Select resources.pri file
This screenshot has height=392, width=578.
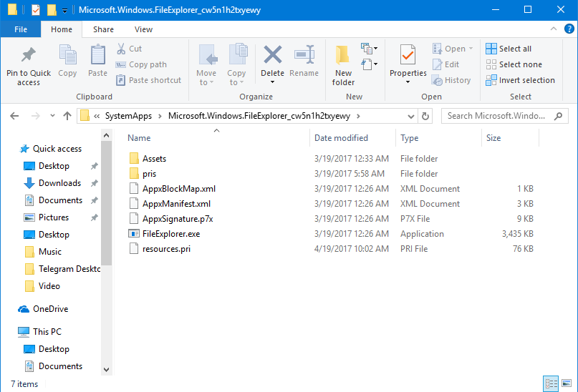160,249
